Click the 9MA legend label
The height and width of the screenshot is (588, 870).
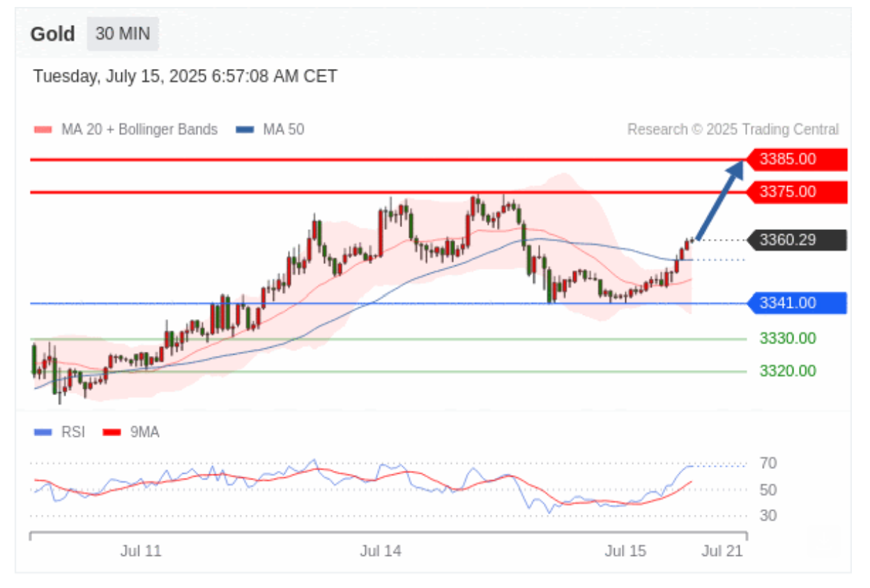[x=144, y=433]
